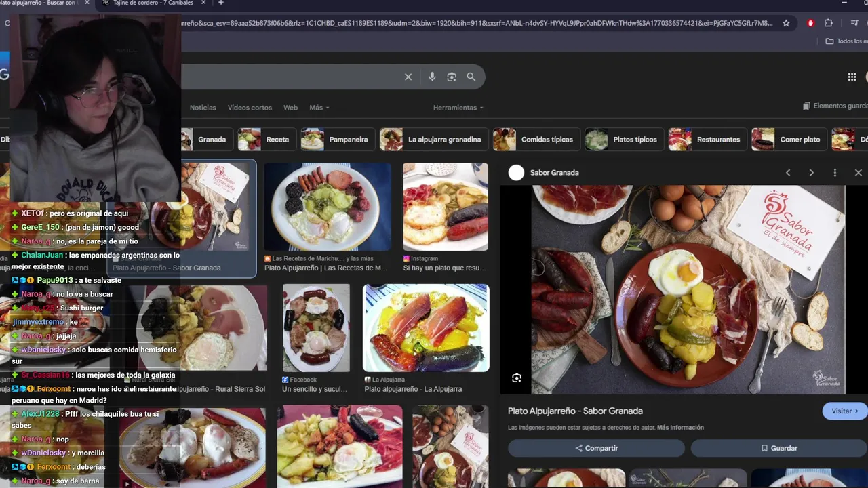Click the large preview image of the plate
The height and width of the screenshot is (488, 868).
(688, 290)
